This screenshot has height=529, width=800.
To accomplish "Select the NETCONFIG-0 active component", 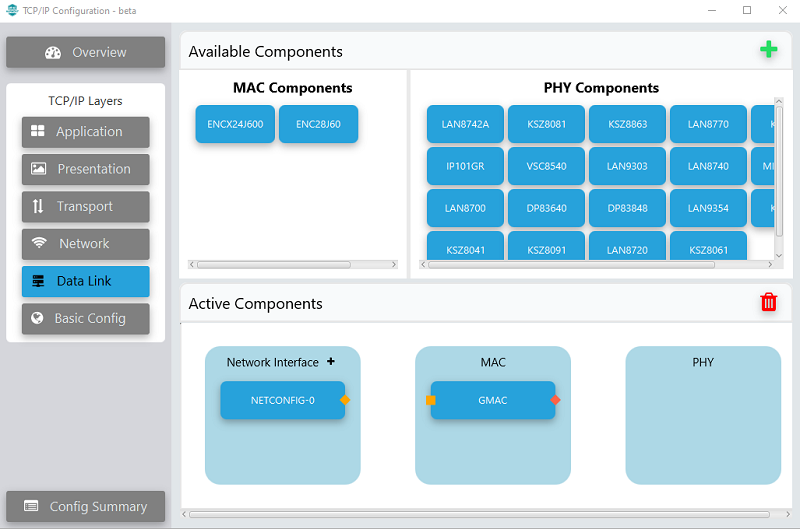I will click(x=283, y=400).
